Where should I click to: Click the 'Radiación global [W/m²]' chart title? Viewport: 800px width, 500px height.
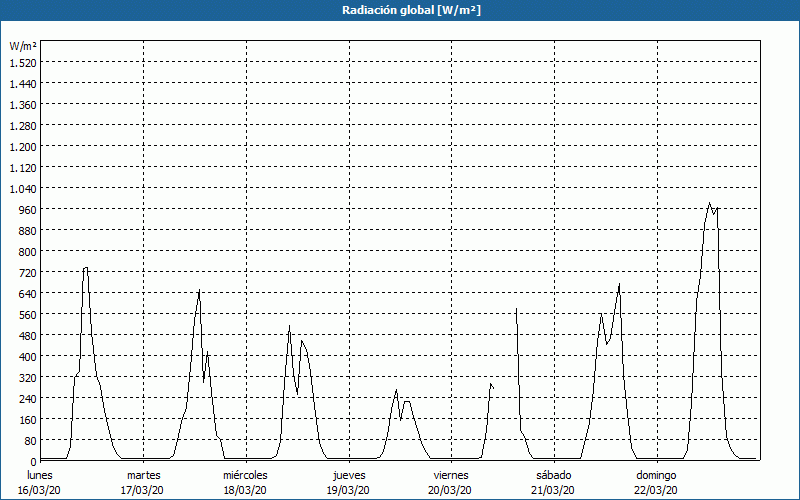coord(411,10)
